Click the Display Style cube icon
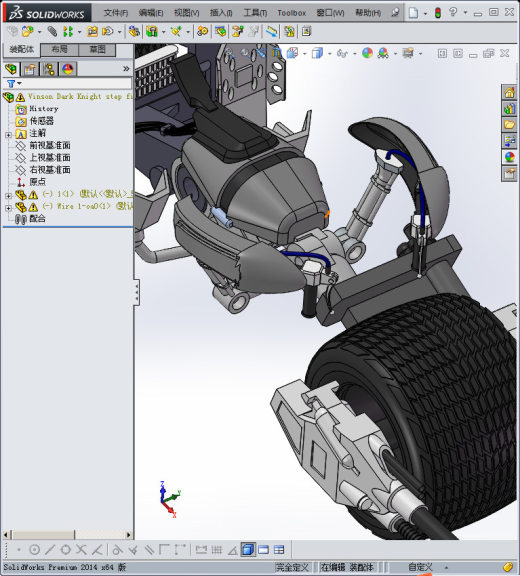This screenshot has height=576, width=520. 317,54
